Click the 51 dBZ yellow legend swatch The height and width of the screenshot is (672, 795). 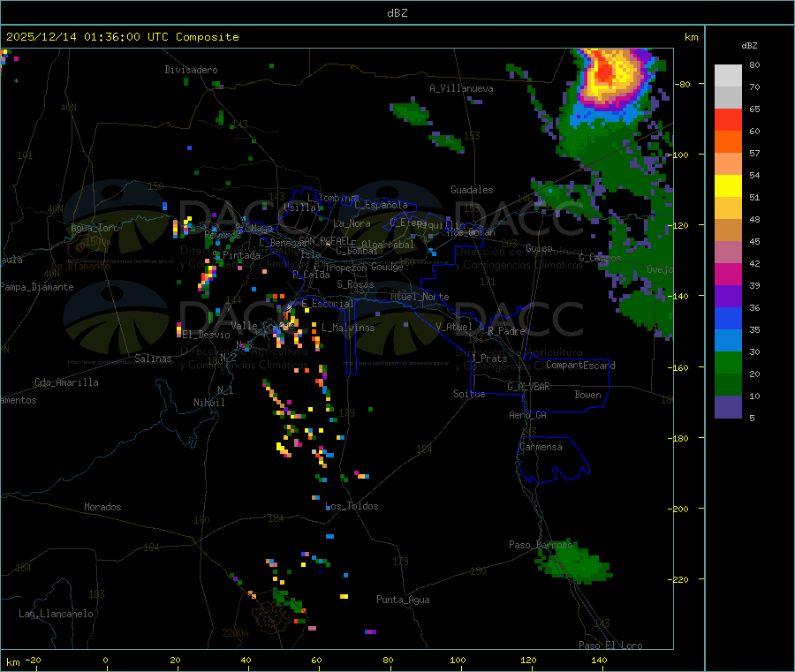coord(728,186)
